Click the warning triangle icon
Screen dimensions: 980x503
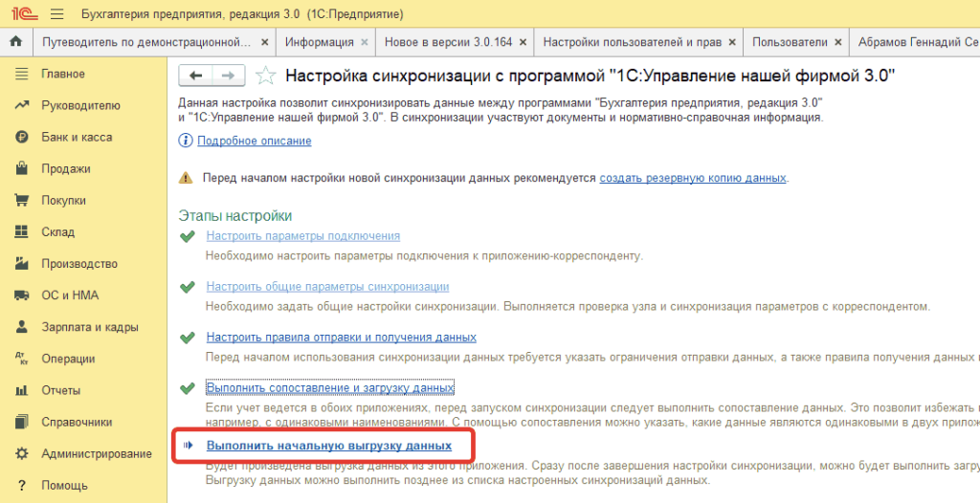186,178
